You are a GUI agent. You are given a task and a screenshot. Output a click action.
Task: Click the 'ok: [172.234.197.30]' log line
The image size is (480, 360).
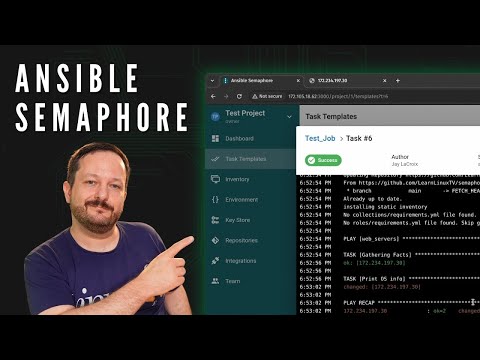374,263
